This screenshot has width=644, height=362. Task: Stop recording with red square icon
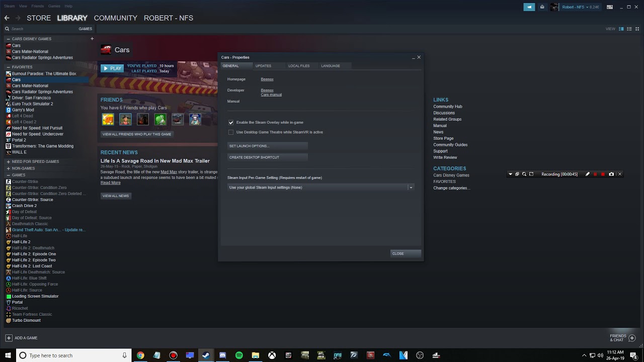click(x=603, y=174)
